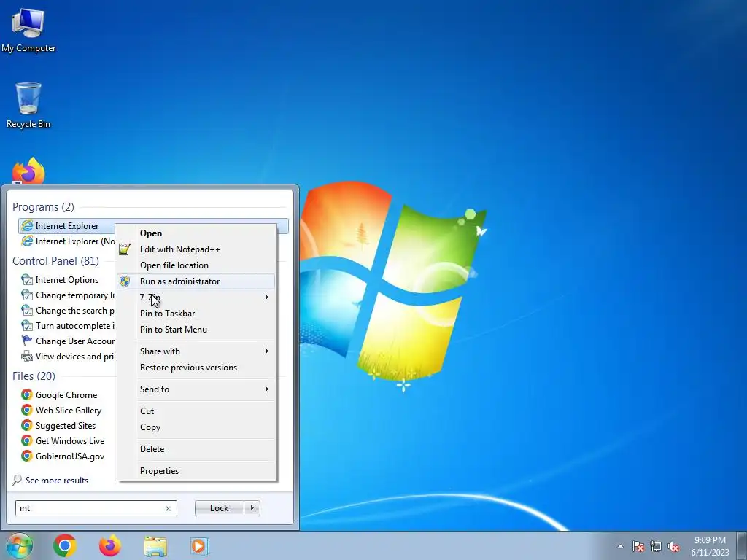Show hidden tray icons arrow

[x=620, y=546]
